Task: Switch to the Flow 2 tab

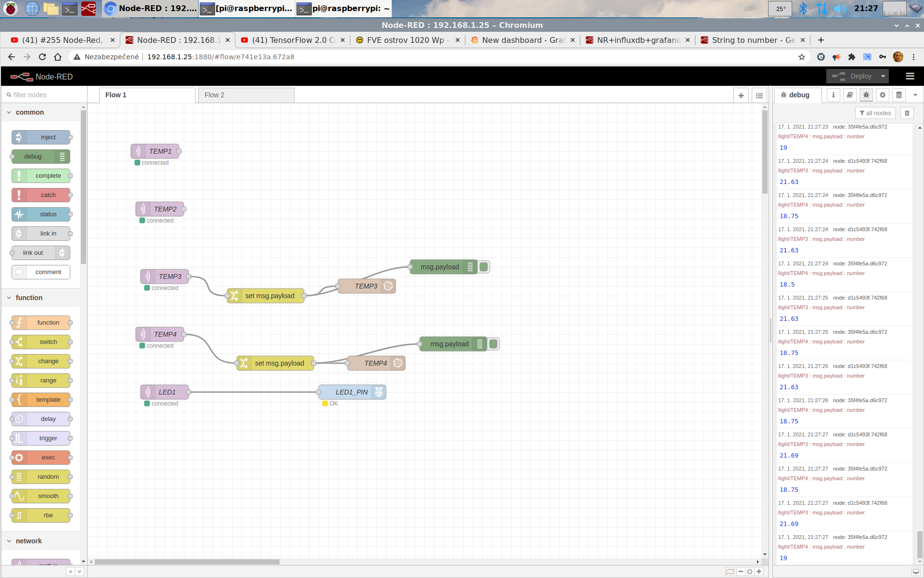Action: (x=215, y=95)
